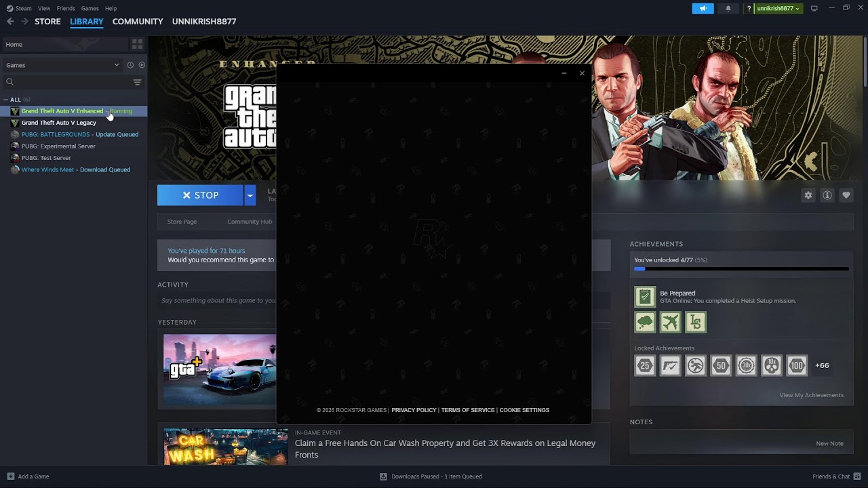The height and width of the screenshot is (488, 868).
Task: Open advanced filter options icon
Action: [137, 82]
